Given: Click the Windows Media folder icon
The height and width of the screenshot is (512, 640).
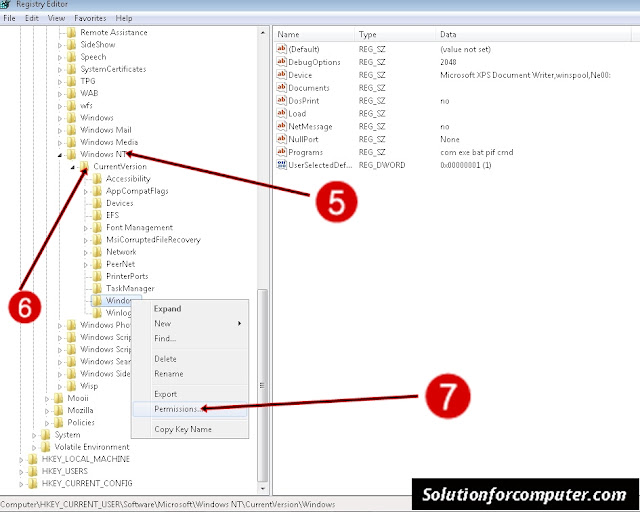Looking at the screenshot, I should 71,142.
